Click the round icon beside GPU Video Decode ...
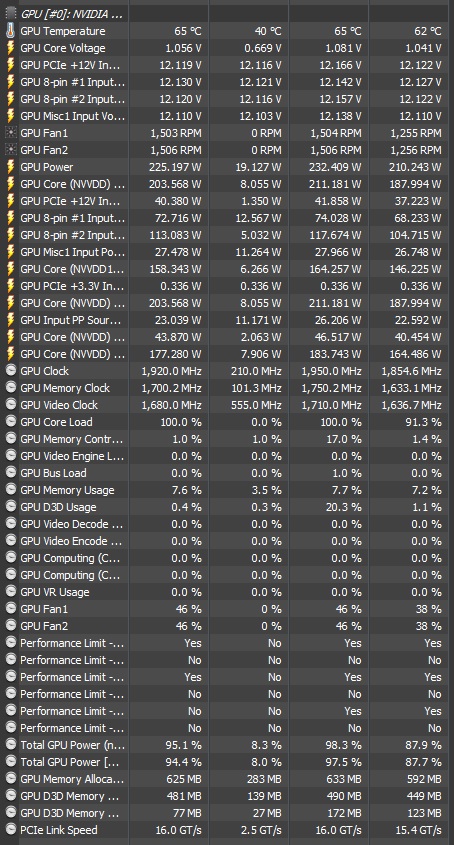The height and width of the screenshot is (845, 454). coord(11,524)
